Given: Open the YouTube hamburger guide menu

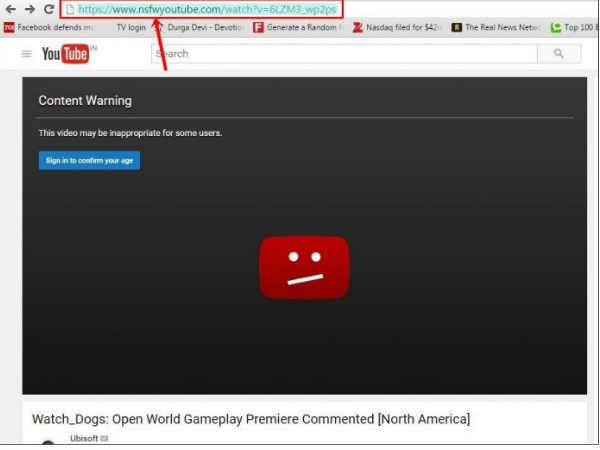Looking at the screenshot, I should pyautogui.click(x=26, y=54).
